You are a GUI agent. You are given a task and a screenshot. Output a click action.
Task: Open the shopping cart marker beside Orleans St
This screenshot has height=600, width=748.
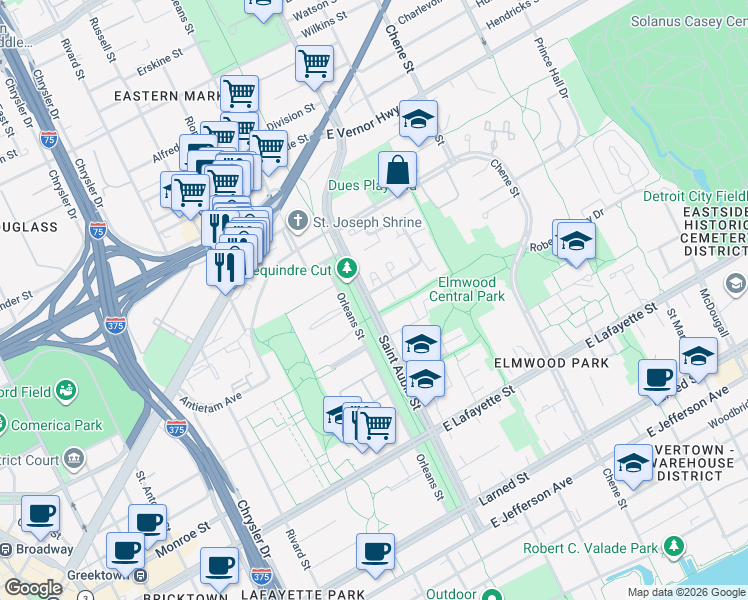click(375, 425)
